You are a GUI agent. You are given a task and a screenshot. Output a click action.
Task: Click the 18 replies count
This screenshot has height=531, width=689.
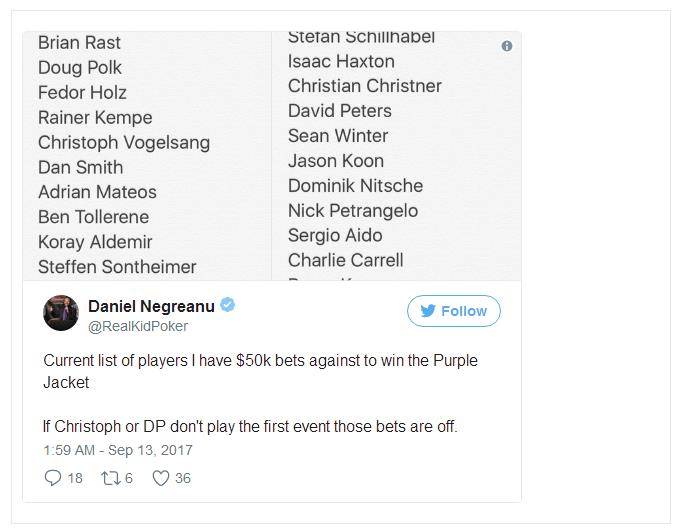75,478
